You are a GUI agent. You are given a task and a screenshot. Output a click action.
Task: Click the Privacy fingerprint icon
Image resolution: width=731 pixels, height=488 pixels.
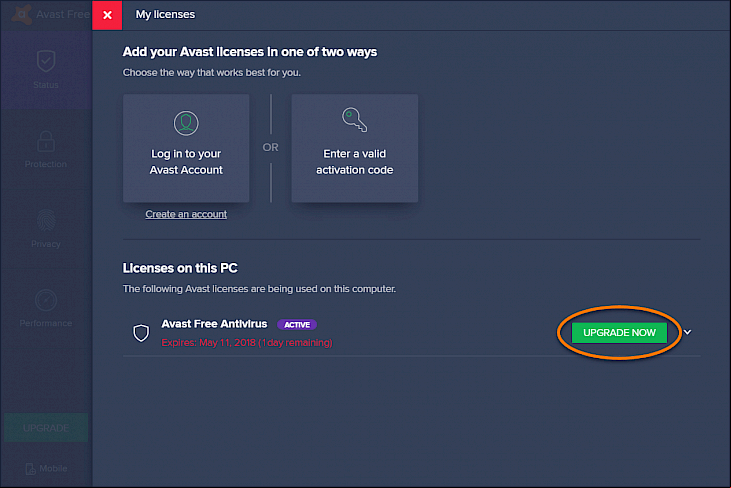(46, 220)
